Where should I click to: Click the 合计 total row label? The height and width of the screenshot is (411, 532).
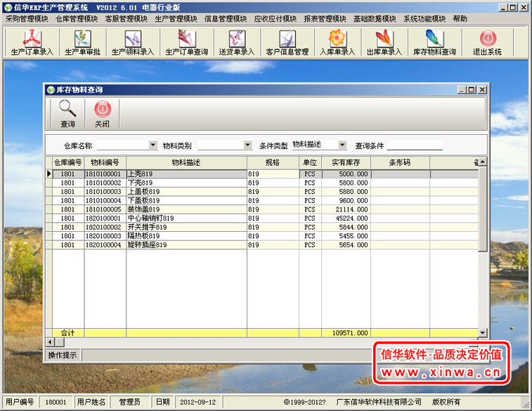point(68,333)
